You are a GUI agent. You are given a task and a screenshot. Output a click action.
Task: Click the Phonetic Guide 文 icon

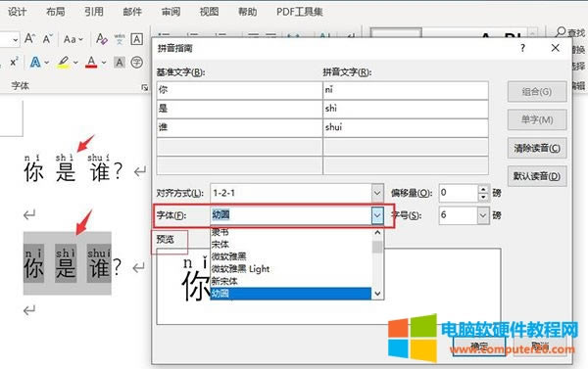pos(120,38)
